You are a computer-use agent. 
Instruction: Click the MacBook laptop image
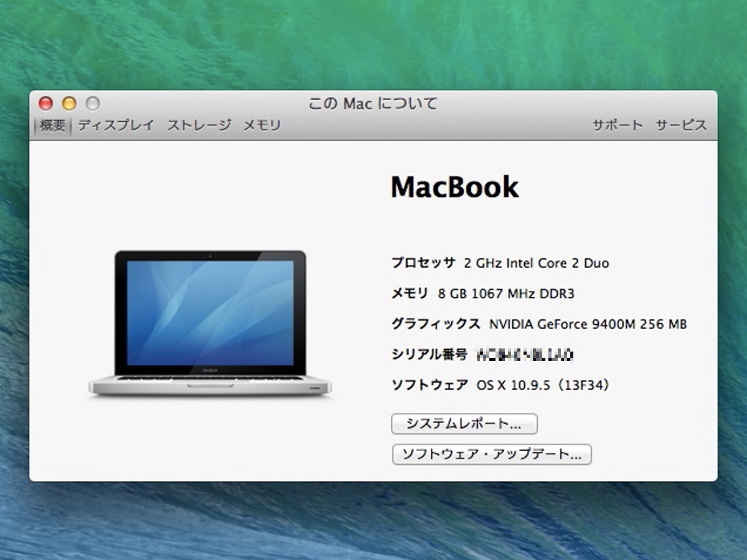coord(210,324)
